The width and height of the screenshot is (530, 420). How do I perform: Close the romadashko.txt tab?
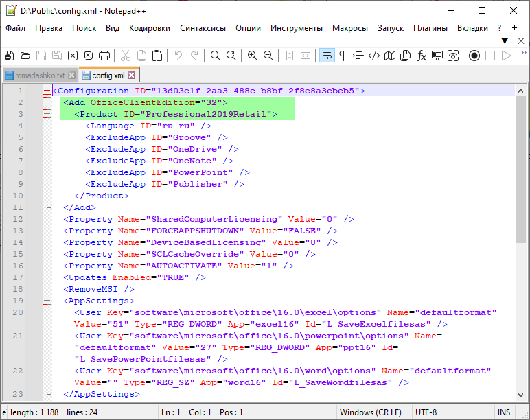coord(71,75)
